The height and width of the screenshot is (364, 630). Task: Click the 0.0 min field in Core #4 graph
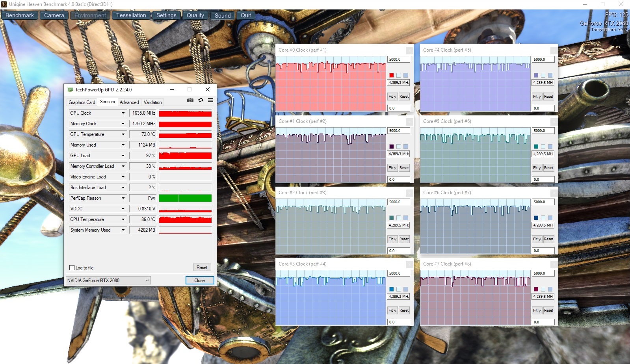pyautogui.click(x=543, y=108)
